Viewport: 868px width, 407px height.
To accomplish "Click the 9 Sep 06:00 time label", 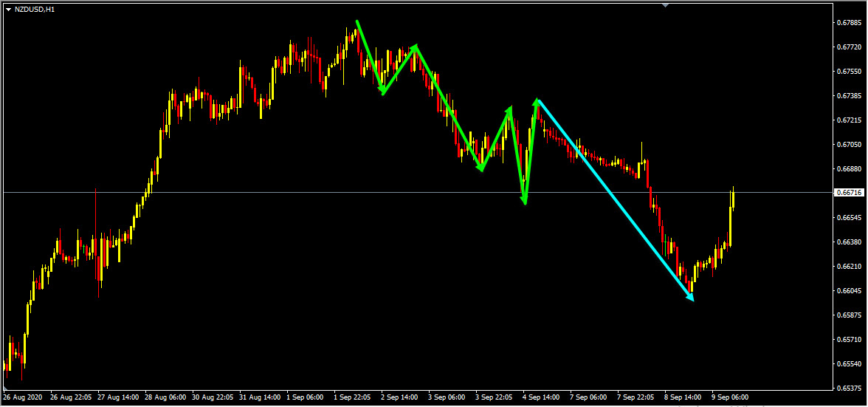I will [x=731, y=397].
